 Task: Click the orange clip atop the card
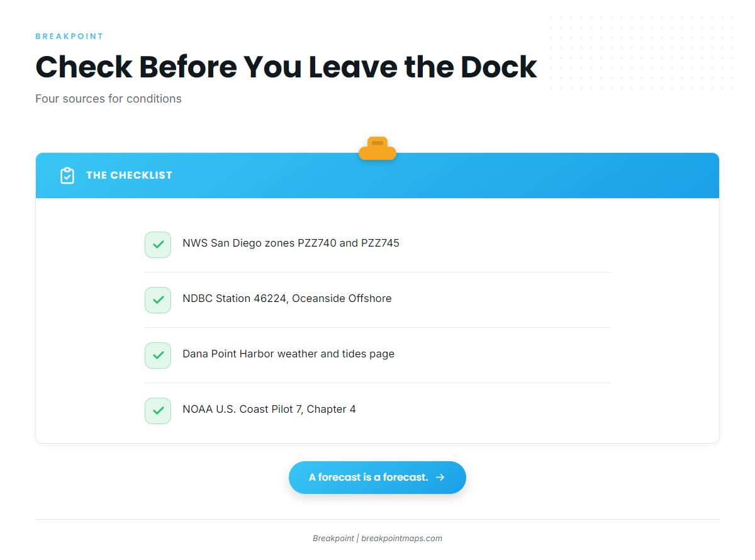pos(377,148)
